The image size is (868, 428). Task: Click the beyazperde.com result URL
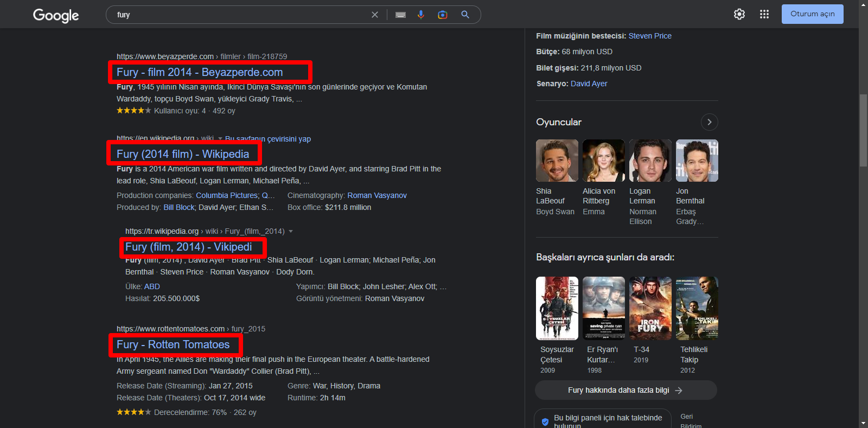tap(202, 56)
